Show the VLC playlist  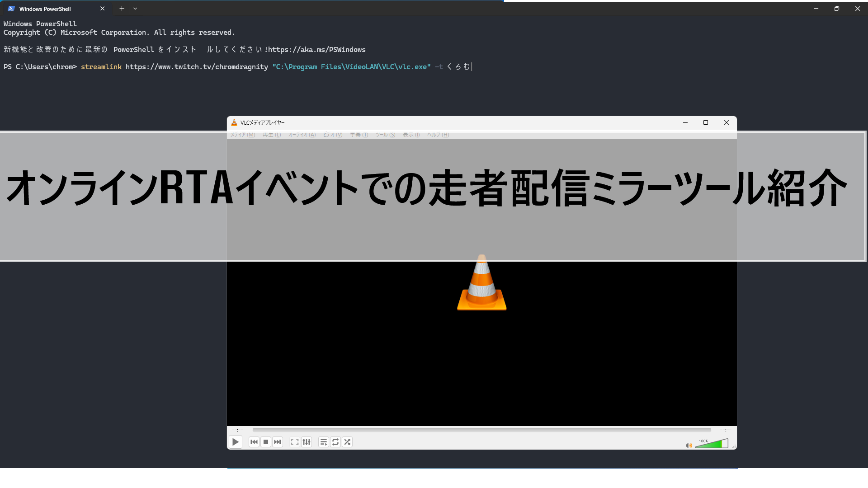[x=323, y=442]
